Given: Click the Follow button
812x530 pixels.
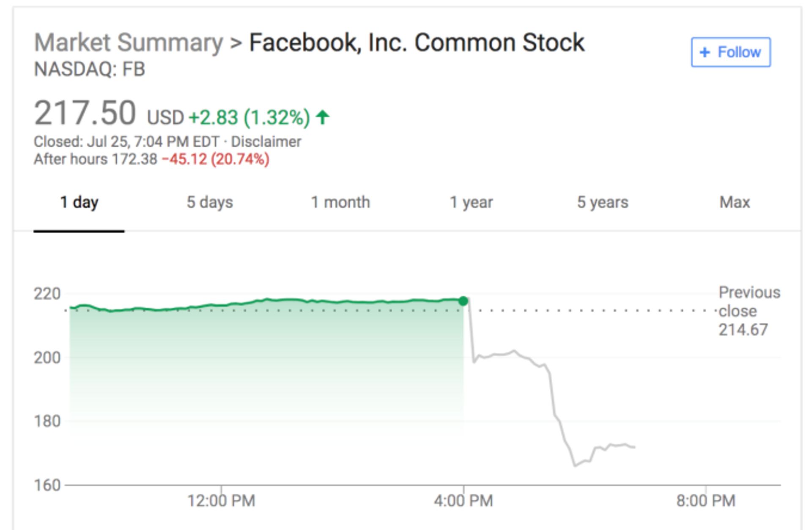Looking at the screenshot, I should (x=730, y=52).
